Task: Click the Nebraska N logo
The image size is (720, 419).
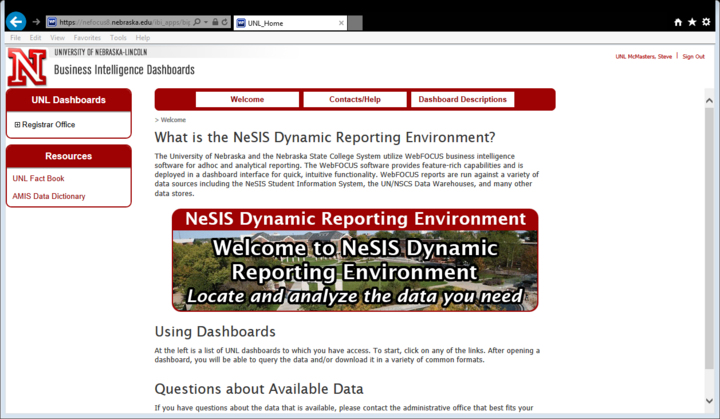Action: (x=27, y=67)
